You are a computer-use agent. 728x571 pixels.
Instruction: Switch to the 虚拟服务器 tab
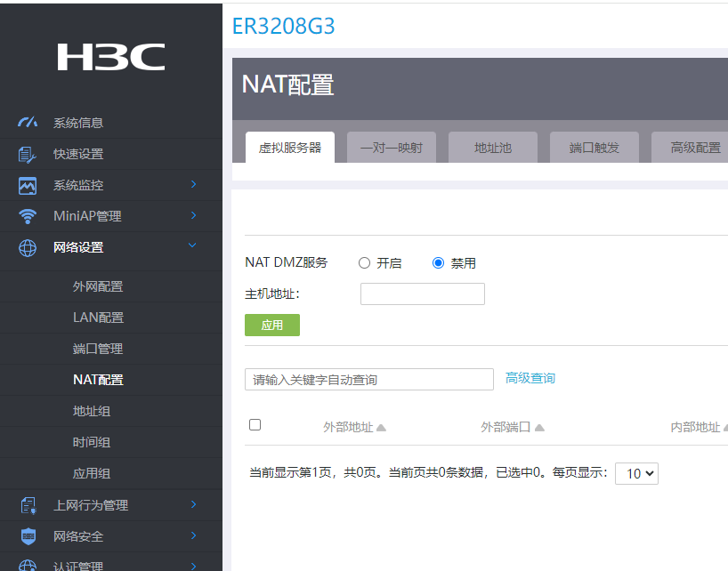(x=290, y=148)
